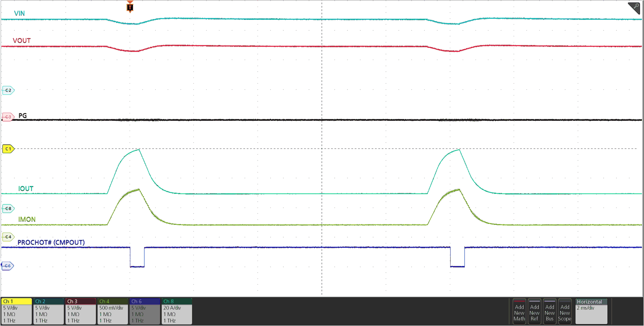Select the yellow C1 channel marker
The image size is (644, 326).
[8, 149]
